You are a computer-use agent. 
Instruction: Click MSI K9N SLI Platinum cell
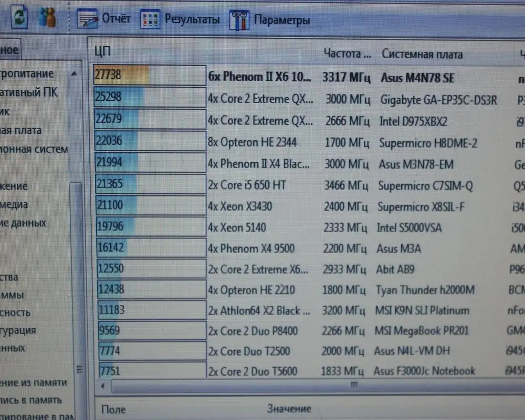422,310
